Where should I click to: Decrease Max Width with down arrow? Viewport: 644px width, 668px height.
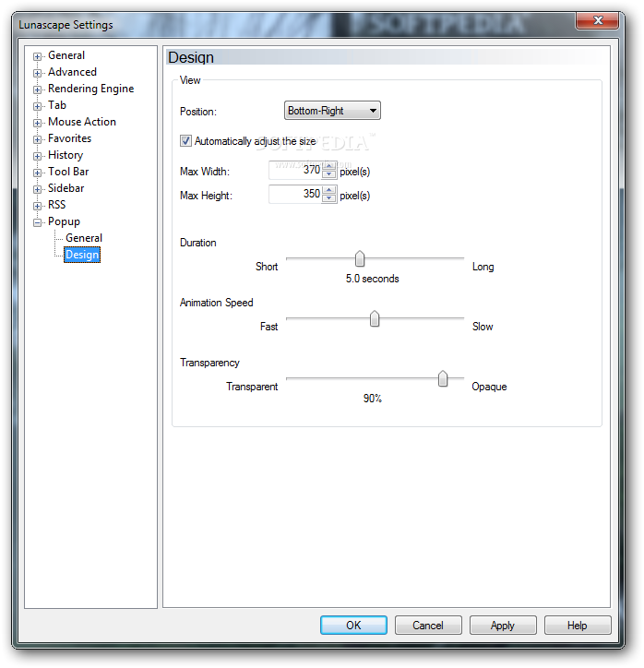point(328,174)
